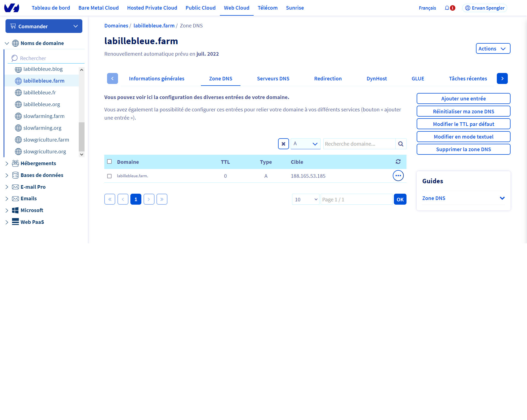Click the Bases de données database icon
Screen dimensions: 527x420
15,175
